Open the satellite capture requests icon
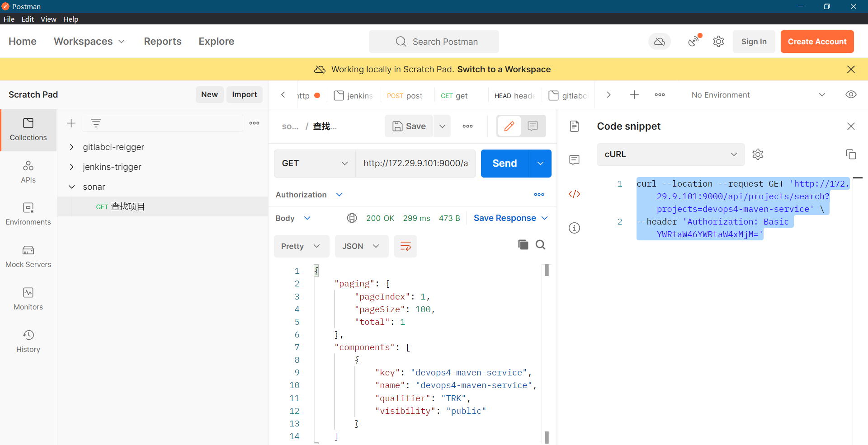The height and width of the screenshot is (445, 868). coord(694,41)
